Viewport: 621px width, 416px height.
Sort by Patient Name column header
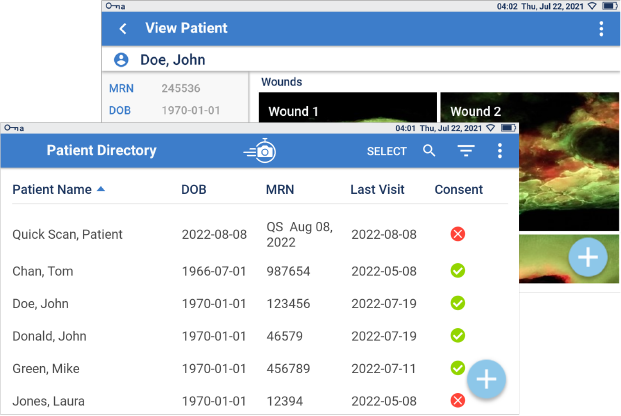coord(52,189)
